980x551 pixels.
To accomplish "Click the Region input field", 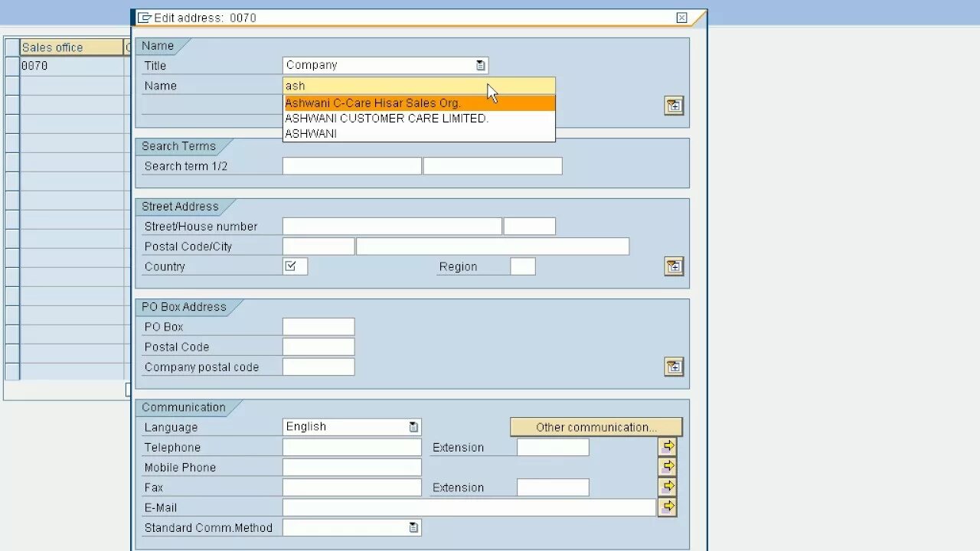I will click(523, 266).
